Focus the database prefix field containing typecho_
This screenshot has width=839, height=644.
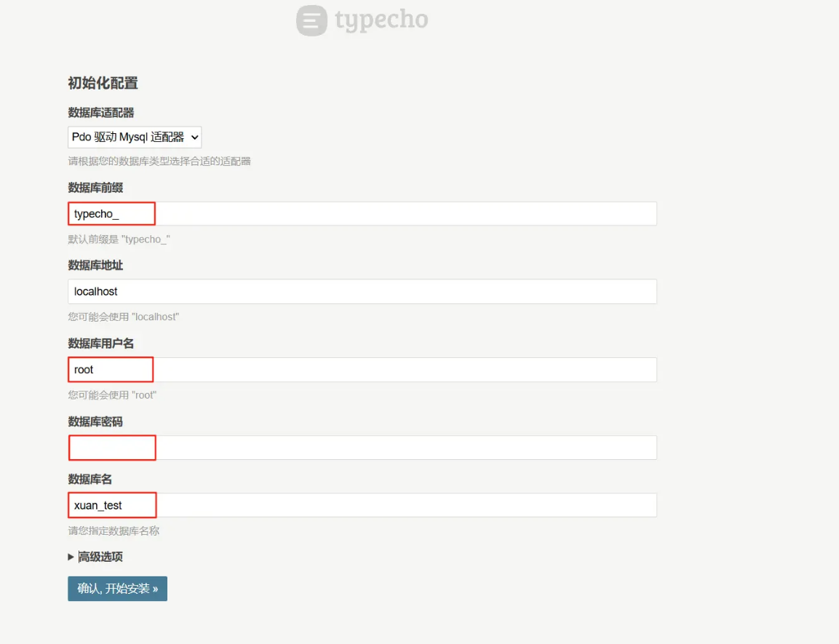click(x=362, y=214)
